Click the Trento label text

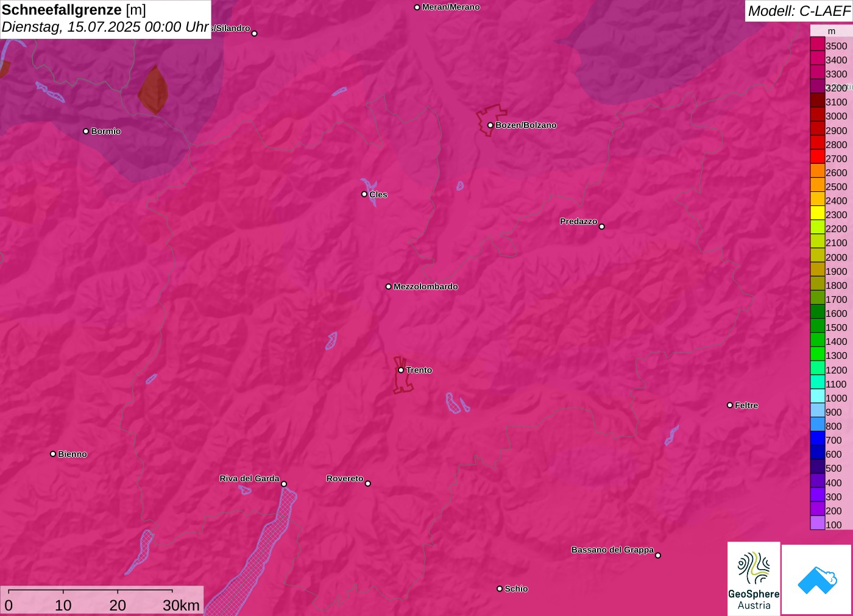tap(419, 370)
